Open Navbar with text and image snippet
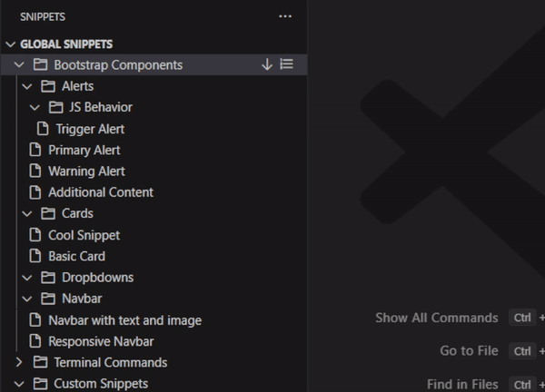545x392 pixels. click(x=124, y=320)
